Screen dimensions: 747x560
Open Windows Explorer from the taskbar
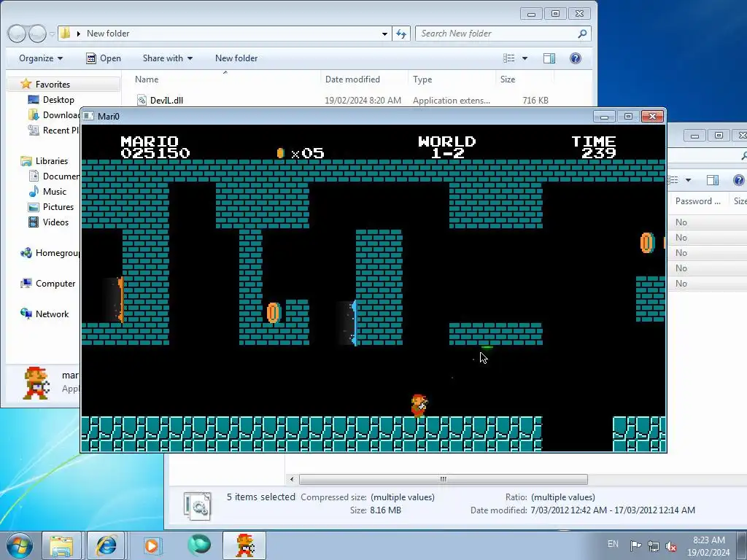[62, 545]
